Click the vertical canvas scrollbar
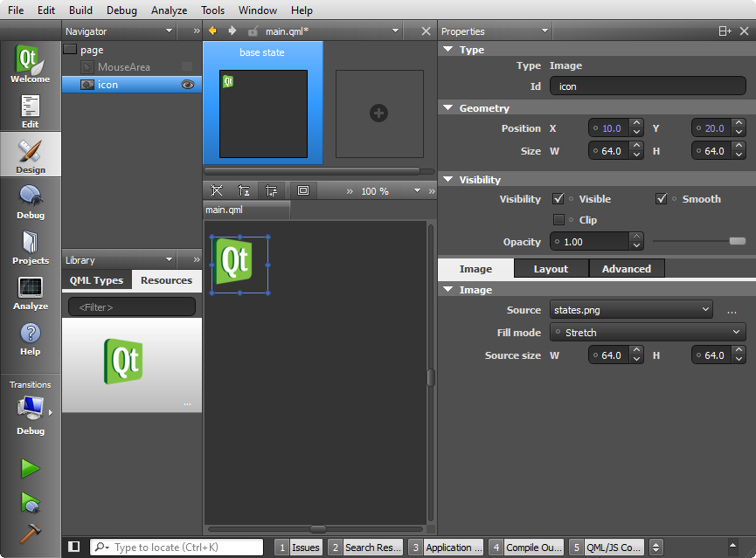Image resolution: width=756 pixels, height=558 pixels. pos(431,377)
